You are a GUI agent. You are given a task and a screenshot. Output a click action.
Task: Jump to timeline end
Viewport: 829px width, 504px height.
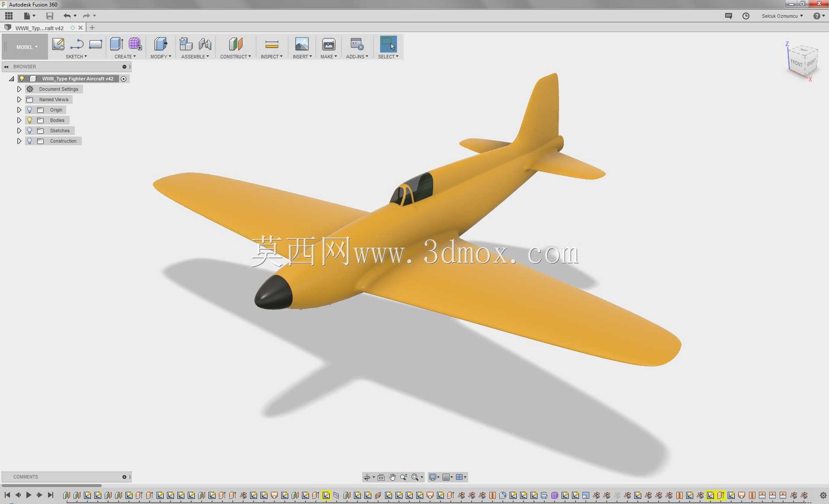(51, 495)
